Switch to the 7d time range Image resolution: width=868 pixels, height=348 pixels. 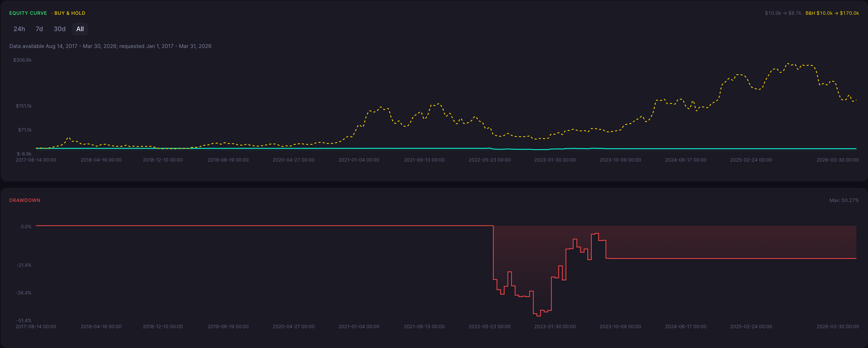coord(40,29)
